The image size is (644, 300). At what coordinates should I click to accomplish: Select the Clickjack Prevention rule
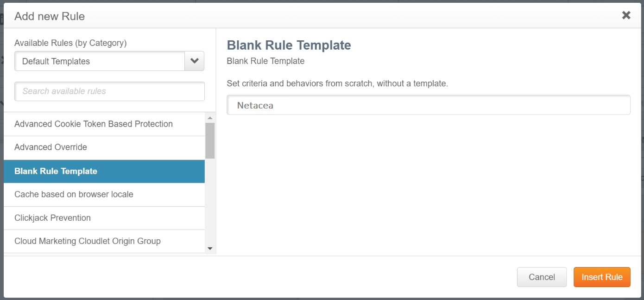click(x=53, y=218)
